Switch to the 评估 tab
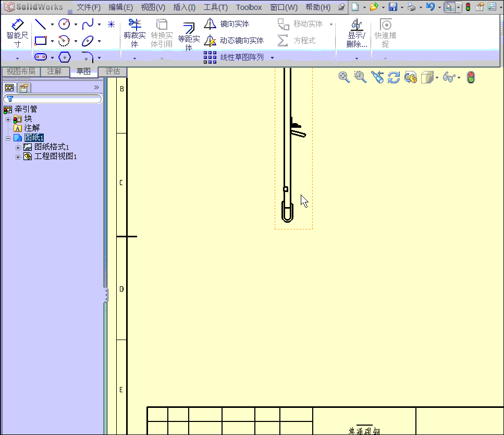Image resolution: width=504 pixels, height=435 pixels. [113, 71]
